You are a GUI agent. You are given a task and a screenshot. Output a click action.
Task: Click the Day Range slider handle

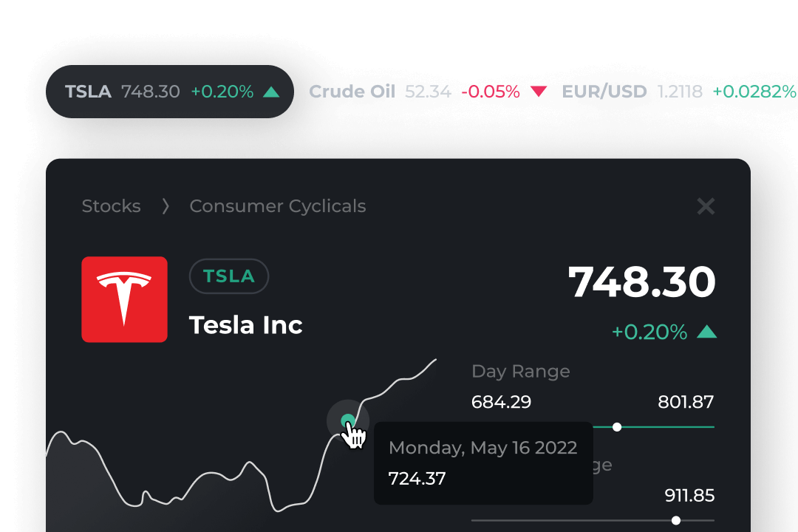[617, 426]
